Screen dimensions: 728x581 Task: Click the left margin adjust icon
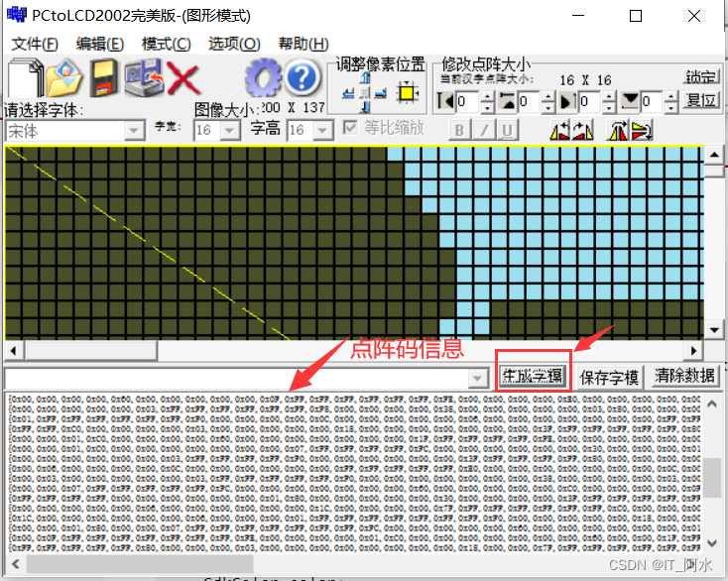pos(446,101)
